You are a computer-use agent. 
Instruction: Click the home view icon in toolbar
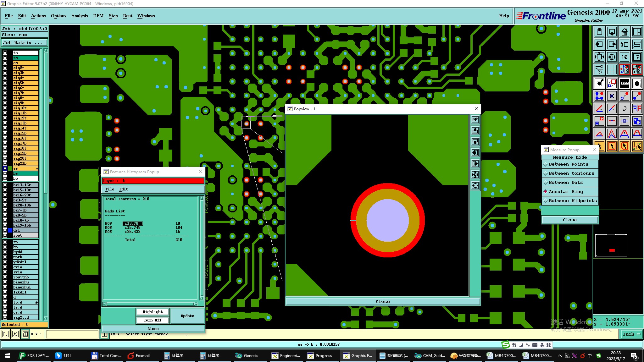[624, 32]
